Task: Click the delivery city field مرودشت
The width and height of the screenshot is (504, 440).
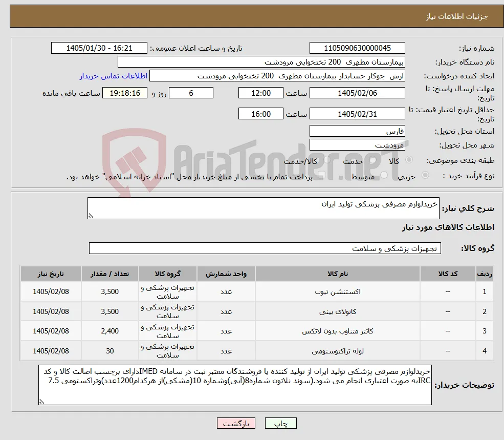Action: tap(357, 145)
